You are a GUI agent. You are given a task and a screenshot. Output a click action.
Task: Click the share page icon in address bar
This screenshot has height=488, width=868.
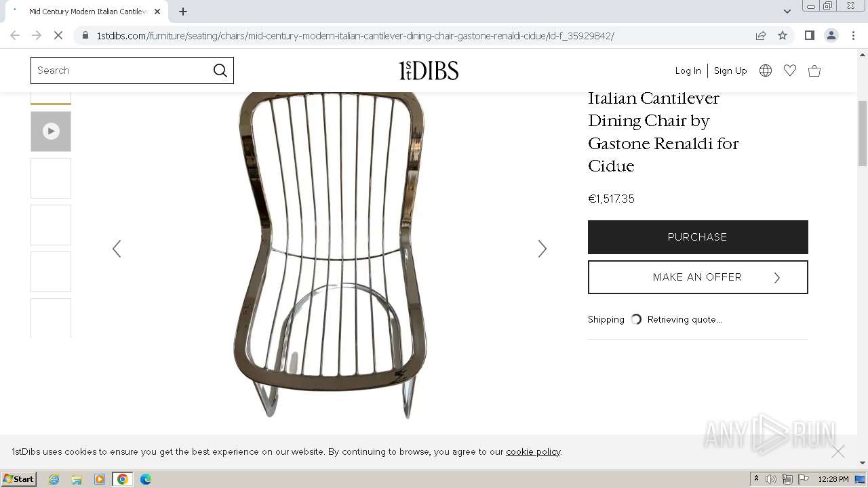761,35
